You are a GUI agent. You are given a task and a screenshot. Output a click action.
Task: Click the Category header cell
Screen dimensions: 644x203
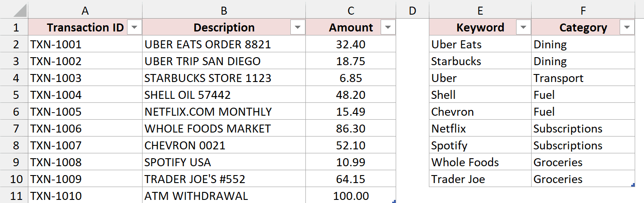click(x=583, y=27)
